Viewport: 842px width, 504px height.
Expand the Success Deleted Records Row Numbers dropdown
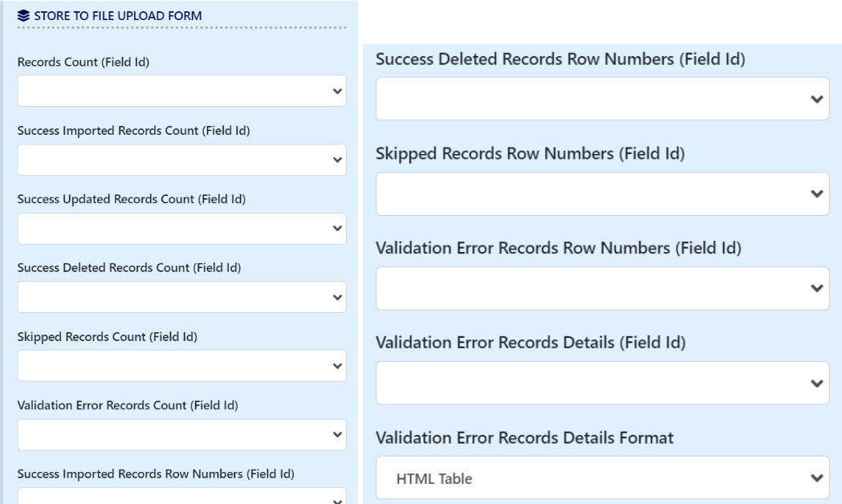tap(602, 99)
